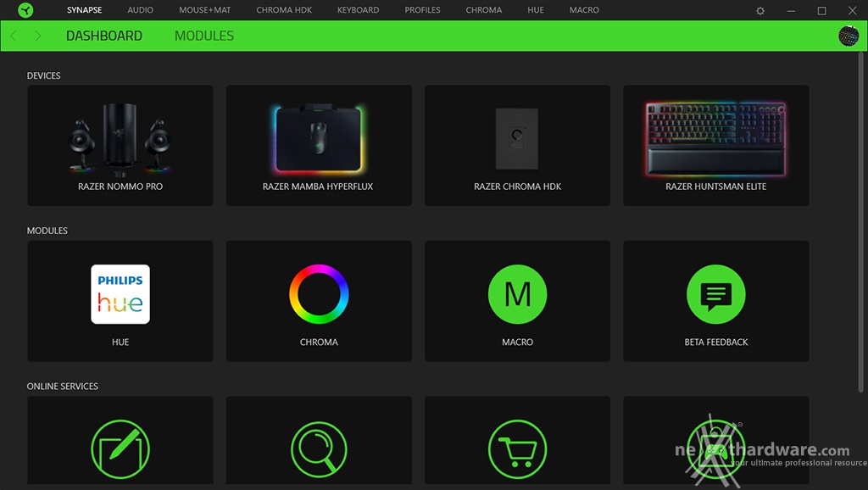The height and width of the screenshot is (490, 868).
Task: Select the Razer Chroma HDK device image
Action: click(x=517, y=138)
